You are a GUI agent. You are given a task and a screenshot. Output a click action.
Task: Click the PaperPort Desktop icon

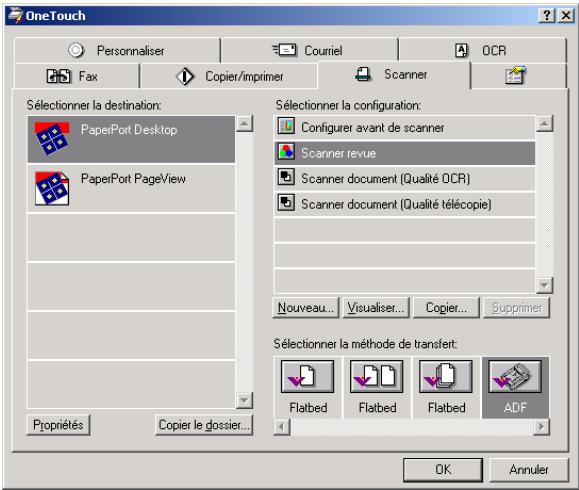coord(52,139)
